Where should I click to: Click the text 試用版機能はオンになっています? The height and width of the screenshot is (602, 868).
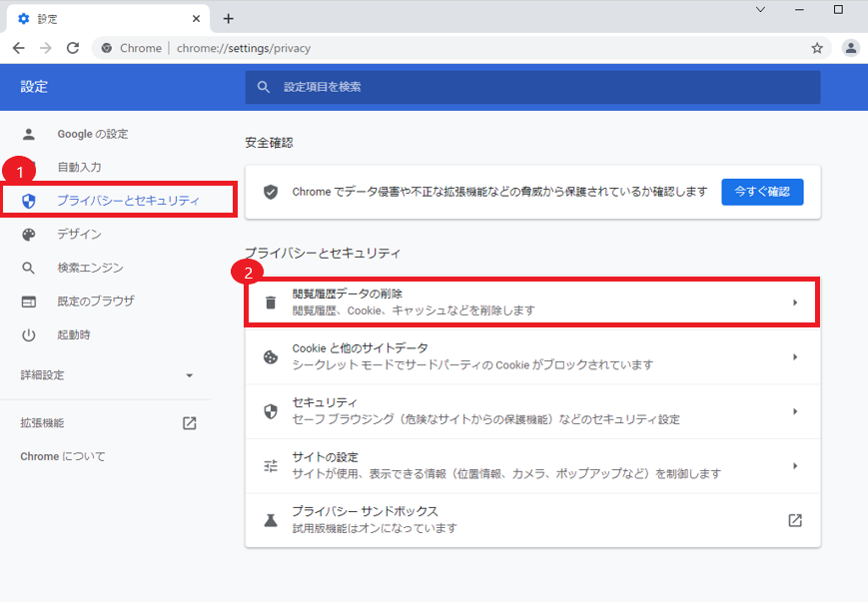(375, 528)
